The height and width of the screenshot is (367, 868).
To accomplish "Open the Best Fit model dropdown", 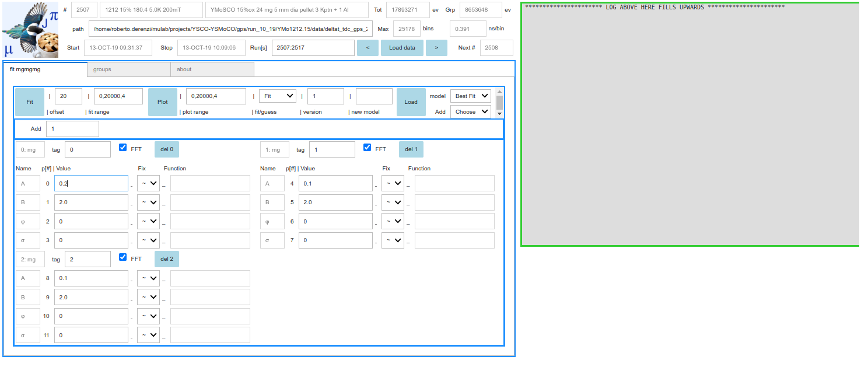I will click(x=471, y=96).
